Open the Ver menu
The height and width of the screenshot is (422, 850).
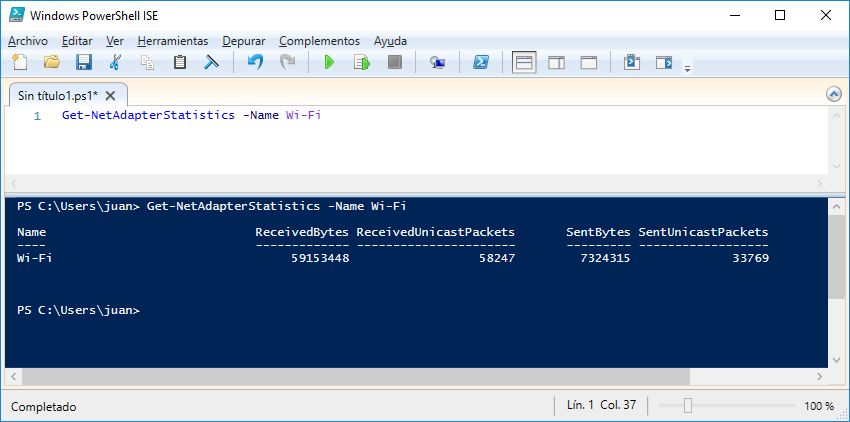coord(115,41)
